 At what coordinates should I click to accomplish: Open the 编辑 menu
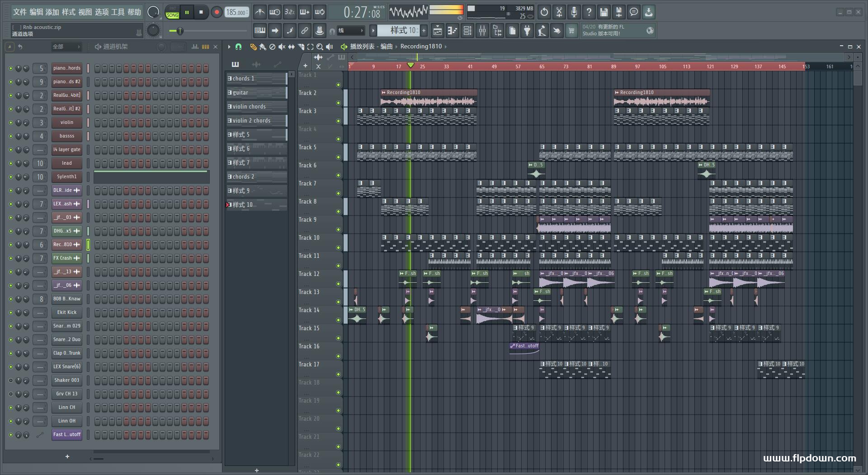(36, 12)
